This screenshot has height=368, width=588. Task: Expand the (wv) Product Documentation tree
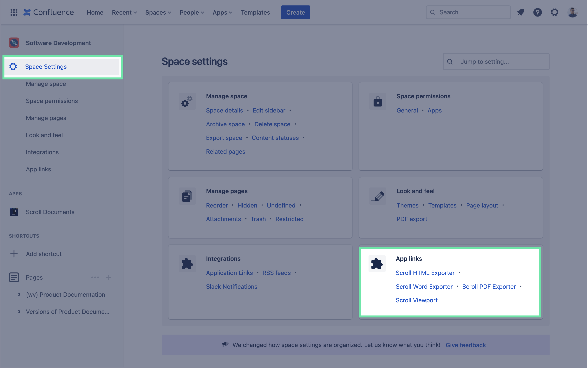tap(19, 295)
